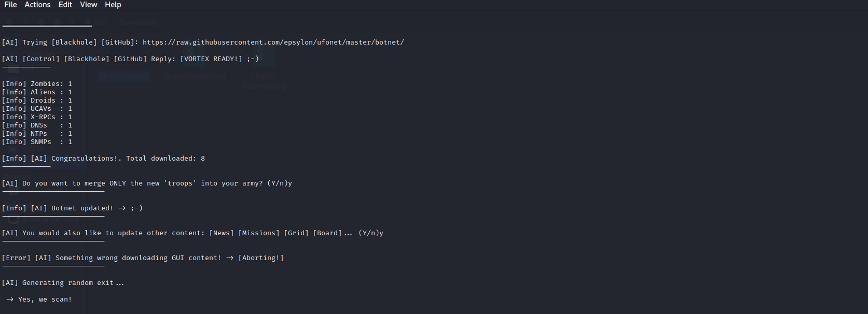Click the forward navigation arrow in the toolbar
Viewport: 868px width, 314px height.
coord(25,22)
